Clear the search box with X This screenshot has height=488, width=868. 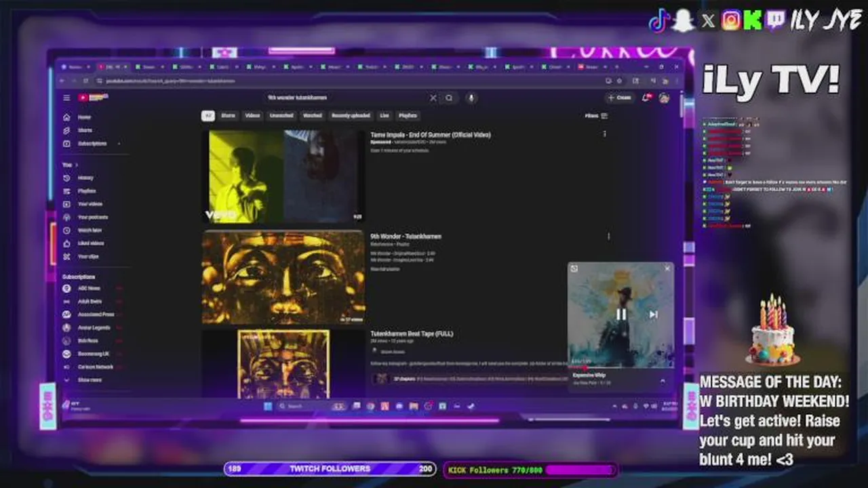point(433,98)
